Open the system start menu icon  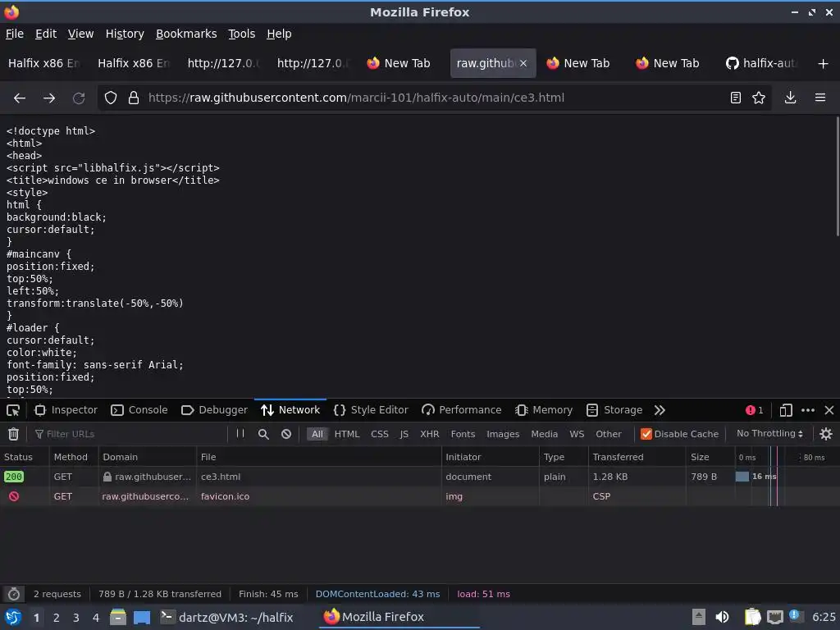[x=13, y=617]
